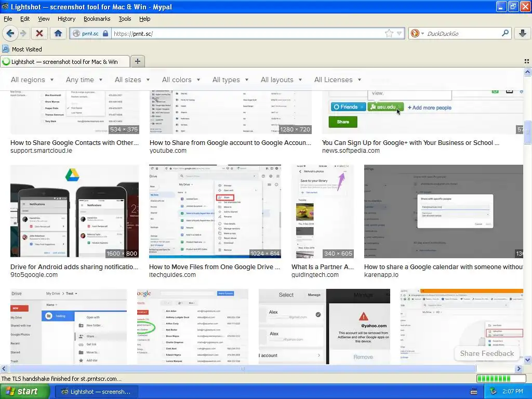532x399 pixels.
Task: Open the File menu
Action: point(8,19)
